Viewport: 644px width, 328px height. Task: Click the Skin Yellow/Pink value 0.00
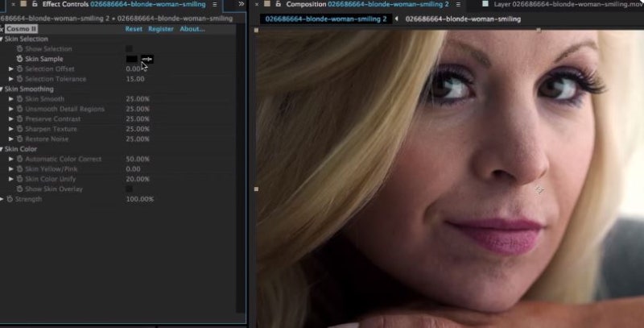pyautogui.click(x=133, y=169)
